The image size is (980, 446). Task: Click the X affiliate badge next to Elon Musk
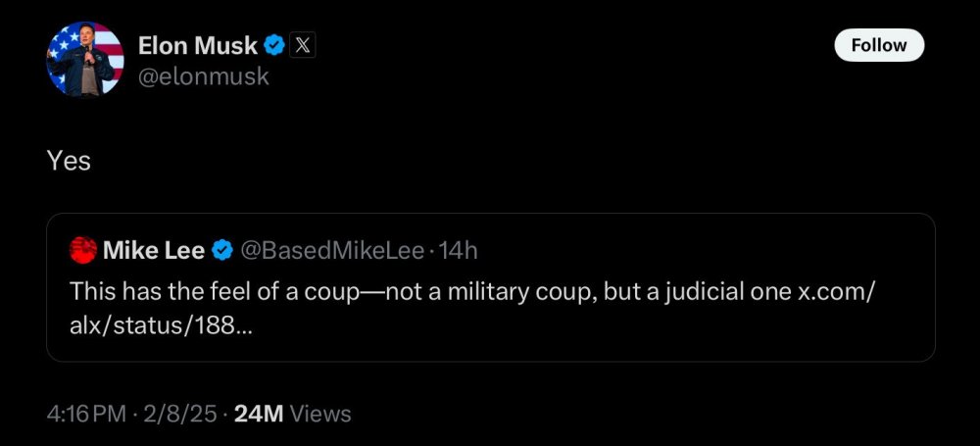tap(303, 45)
